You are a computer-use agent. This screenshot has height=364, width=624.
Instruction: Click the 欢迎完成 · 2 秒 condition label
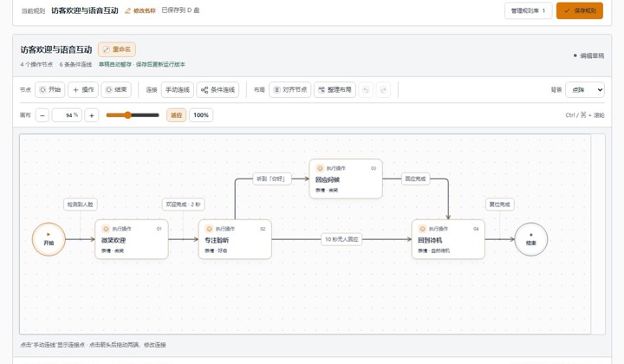tap(184, 205)
